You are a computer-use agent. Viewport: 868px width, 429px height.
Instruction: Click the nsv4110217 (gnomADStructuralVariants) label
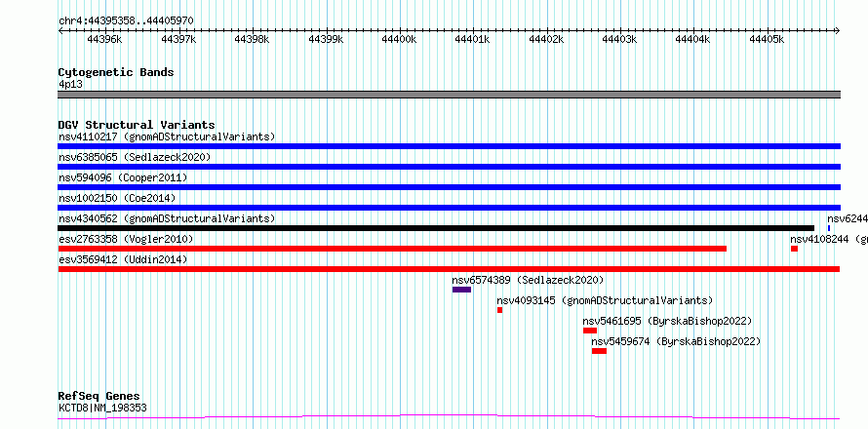pos(167,136)
